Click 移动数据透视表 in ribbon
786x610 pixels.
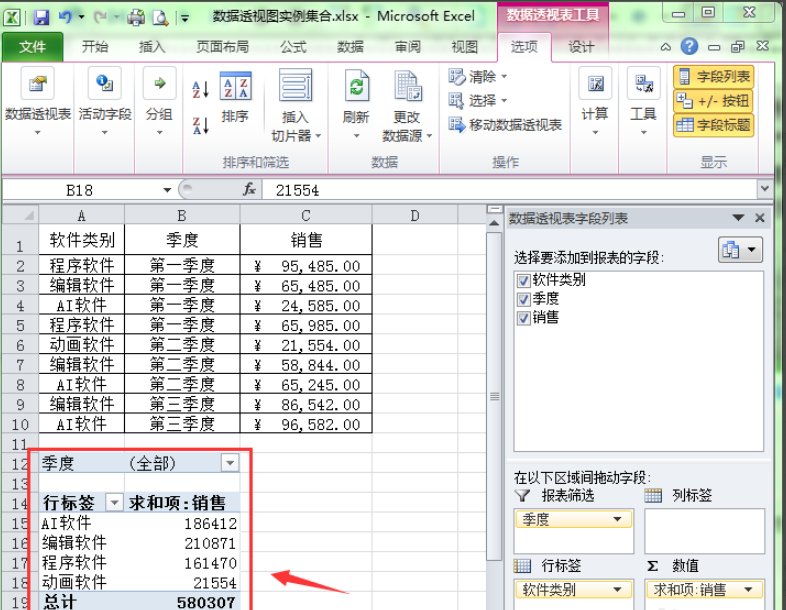point(505,125)
